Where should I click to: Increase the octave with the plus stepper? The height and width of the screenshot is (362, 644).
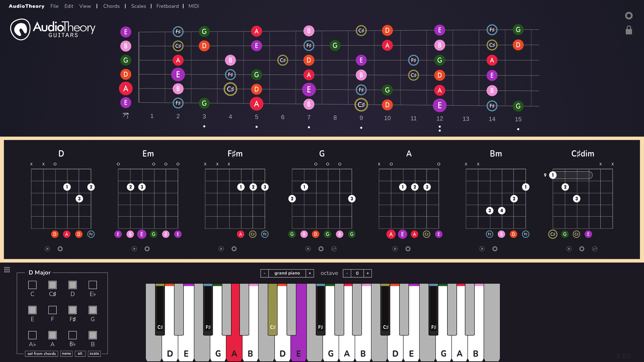pos(368,273)
